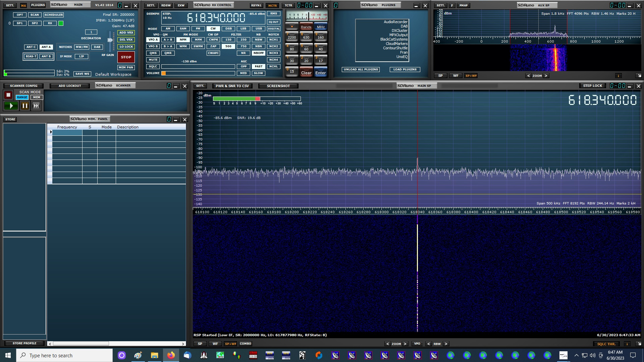Adjust the RF GAIN slider
The height and width of the screenshot is (362, 644).
click(110, 40)
